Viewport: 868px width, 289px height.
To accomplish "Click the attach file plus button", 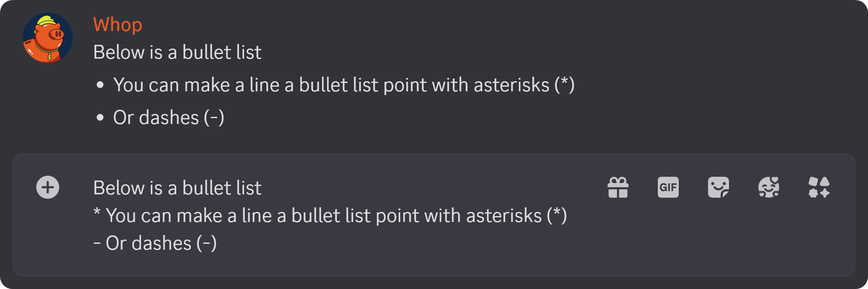I will point(47,187).
